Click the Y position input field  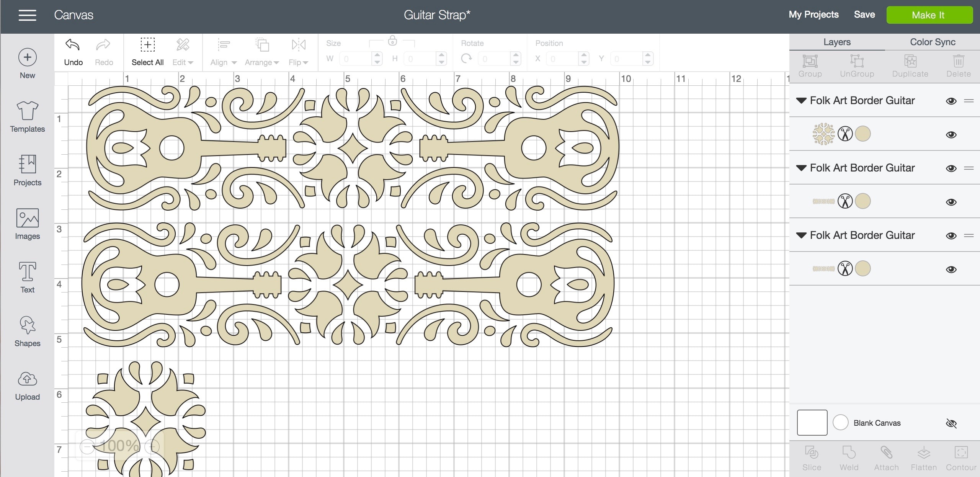coord(626,59)
